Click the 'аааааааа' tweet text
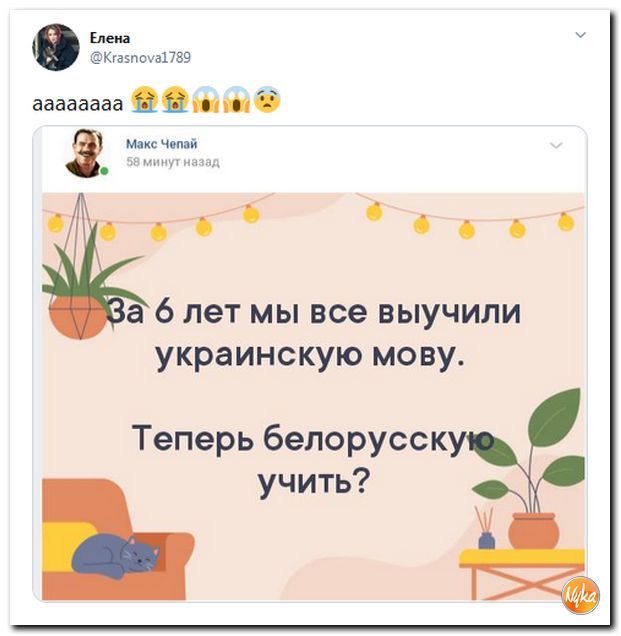Image resolution: width=621 pixels, height=636 pixels. click(77, 103)
